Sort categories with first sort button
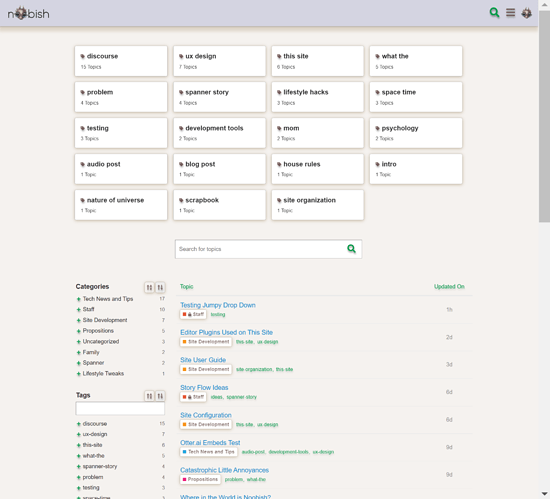550x499 pixels. point(149,288)
